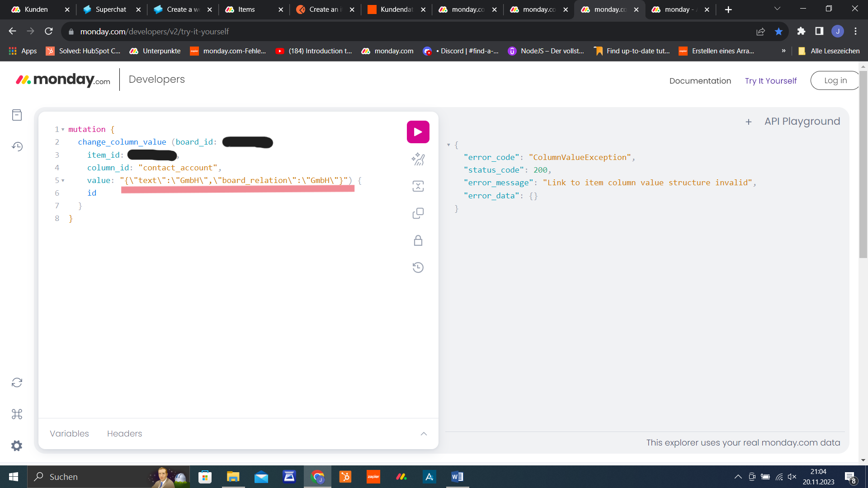Open the Variables tab
868x488 pixels.
[x=69, y=434]
